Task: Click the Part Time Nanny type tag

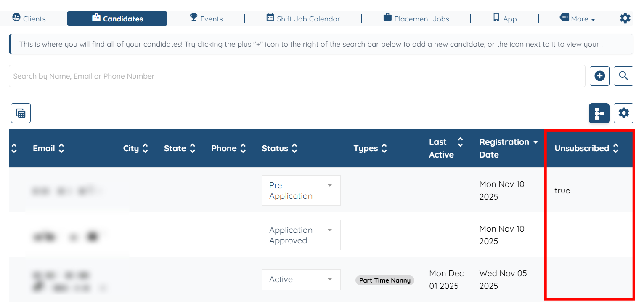Action: click(x=385, y=280)
